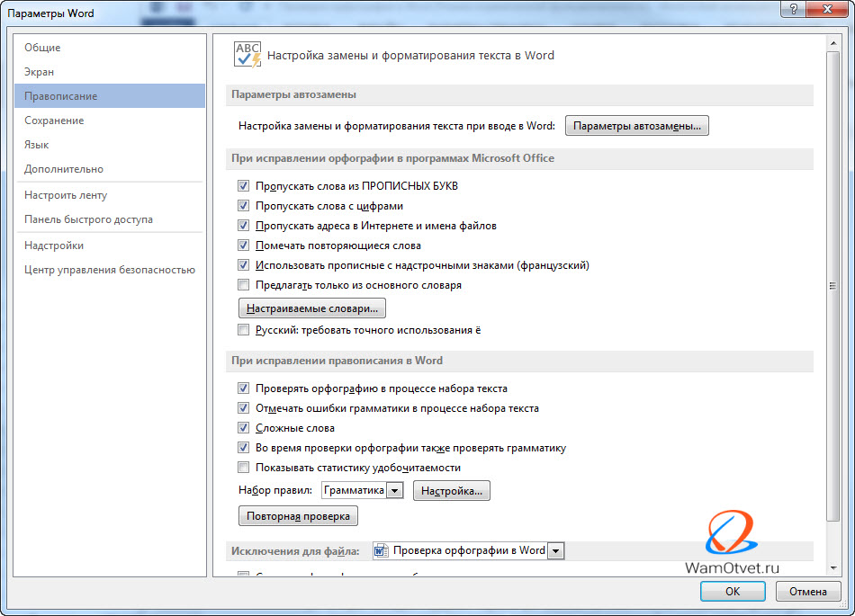Screen dimensions: 855x616
Task: Click the vertical scrollbar thumb
Action: tap(833, 286)
